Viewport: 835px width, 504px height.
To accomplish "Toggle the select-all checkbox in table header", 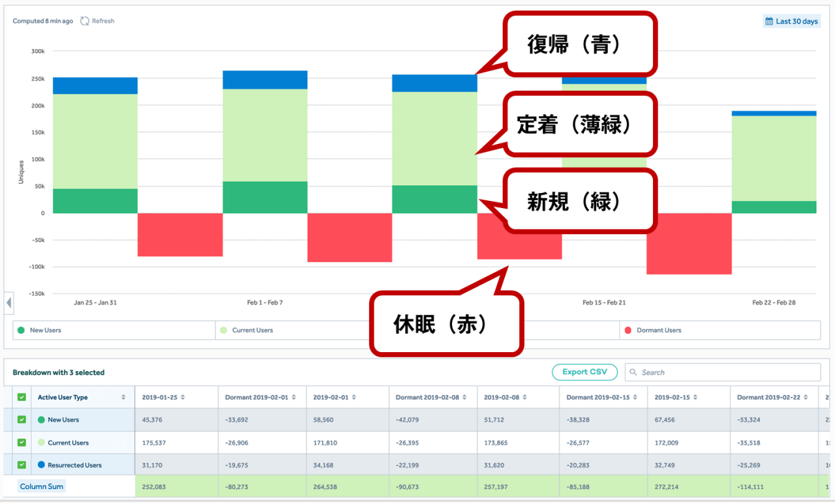I will click(x=22, y=398).
